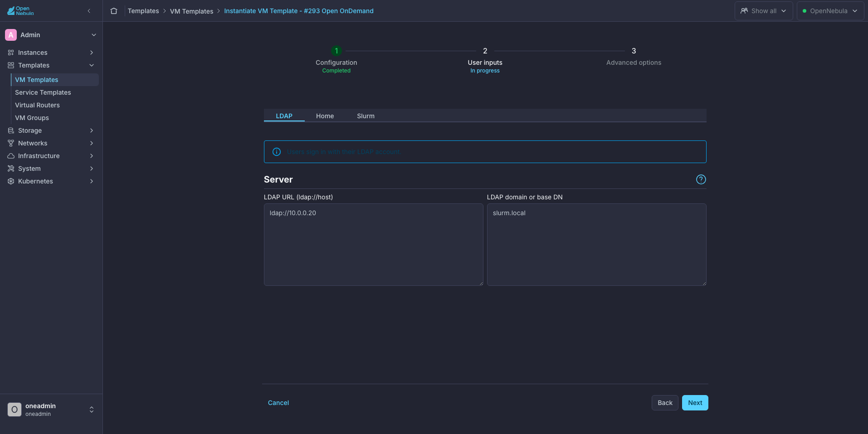The image size is (868, 434).
Task: Click VM Templates in the breadcrumb
Action: [191, 11]
